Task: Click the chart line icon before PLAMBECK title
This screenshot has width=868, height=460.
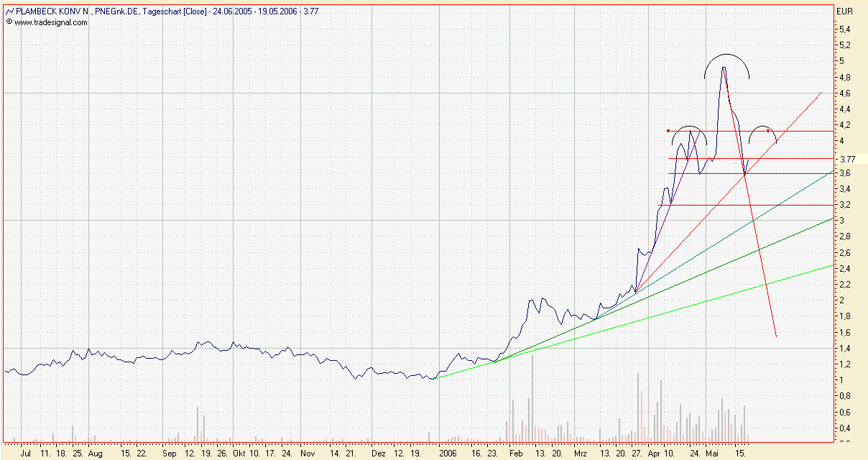Action: point(9,11)
